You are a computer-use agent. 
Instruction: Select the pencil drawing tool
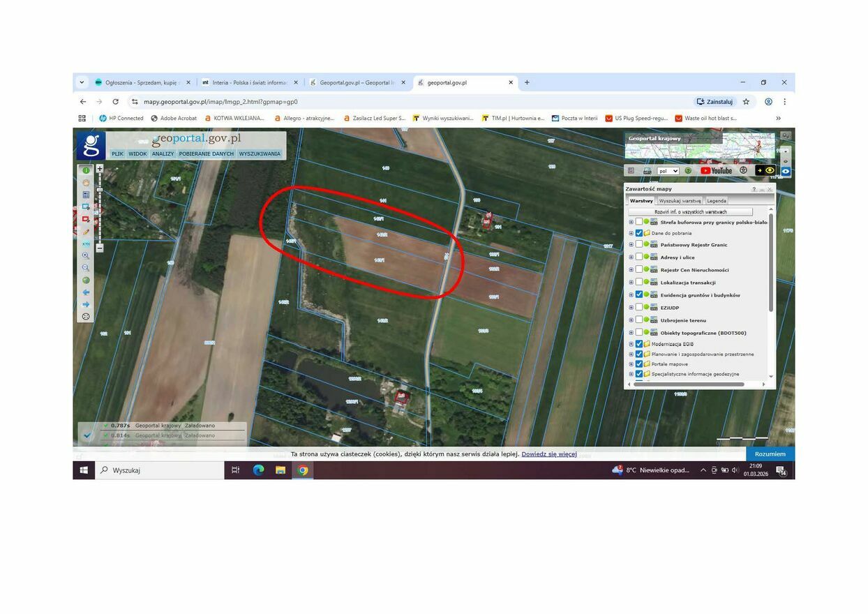(86, 232)
